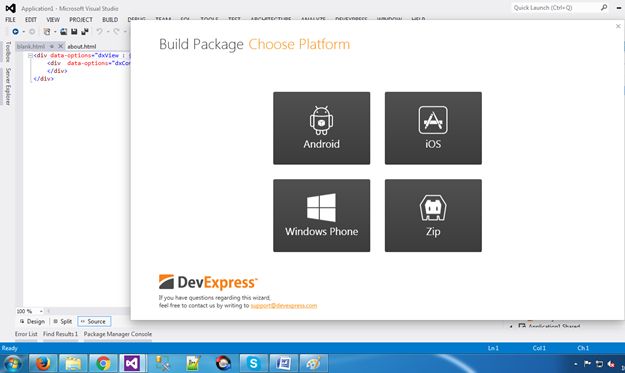Open Firefox from the taskbar
625x373 pixels.
click(x=43, y=363)
